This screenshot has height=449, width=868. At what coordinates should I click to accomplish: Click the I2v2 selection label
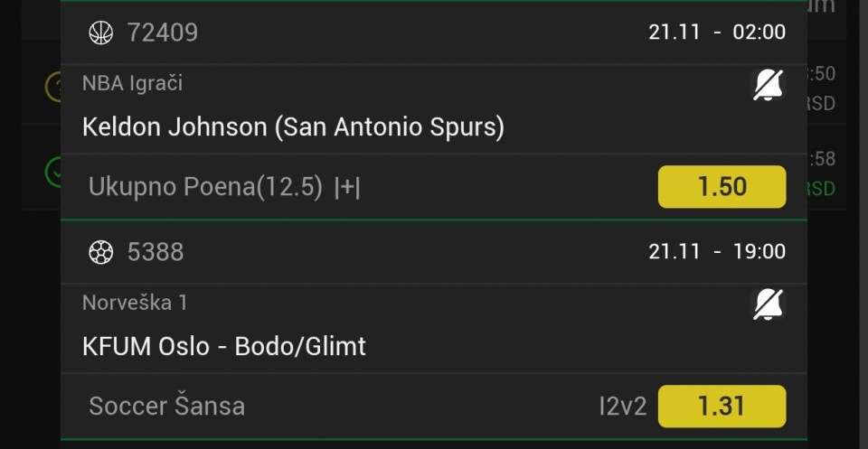pos(622,407)
